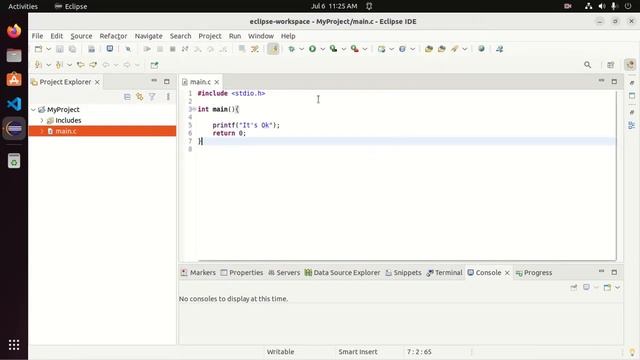
Task: Select the C/C++ perspective button
Action: tap(630, 65)
